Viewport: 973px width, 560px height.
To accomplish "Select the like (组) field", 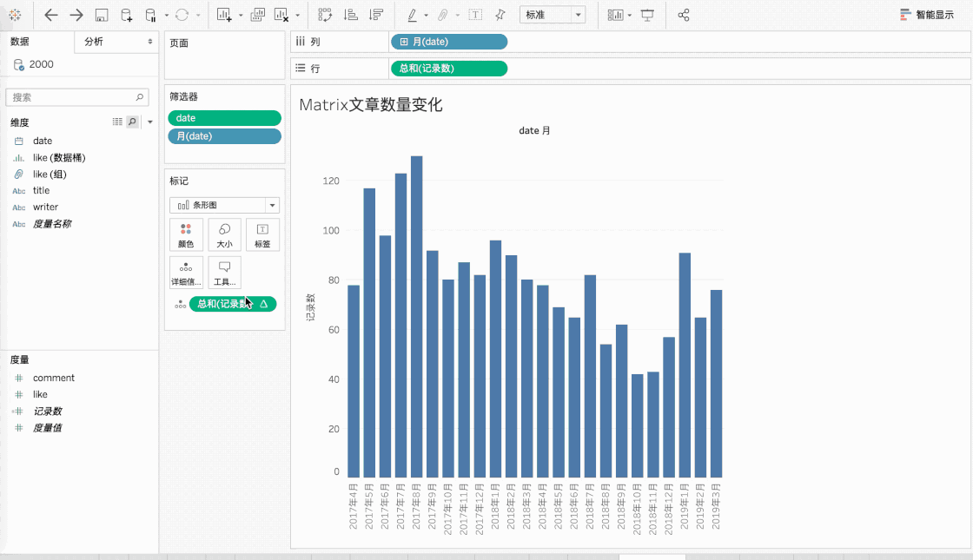I will click(50, 175).
